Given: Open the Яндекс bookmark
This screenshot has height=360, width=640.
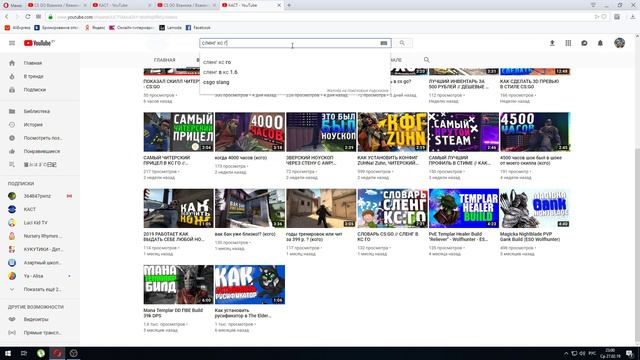Looking at the screenshot, I should [x=95, y=28].
